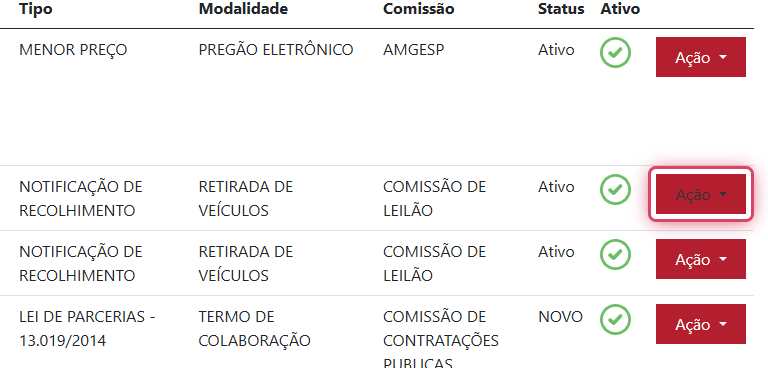Viewport: 768px width, 368px height.
Task: Click LEI DE PARCERIAS - 13.019/2014 cell
Action: click(87, 329)
